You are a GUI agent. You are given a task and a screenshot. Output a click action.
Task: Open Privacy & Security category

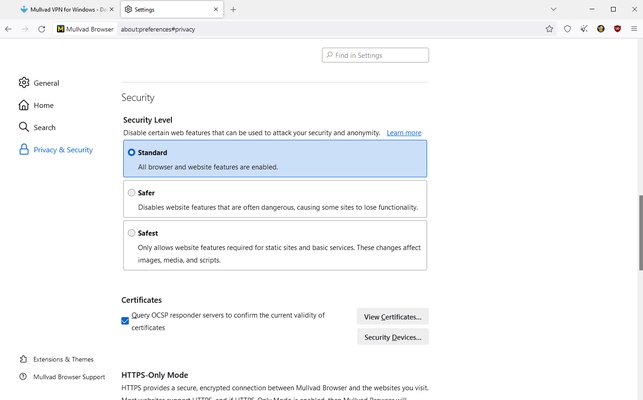tap(56, 150)
